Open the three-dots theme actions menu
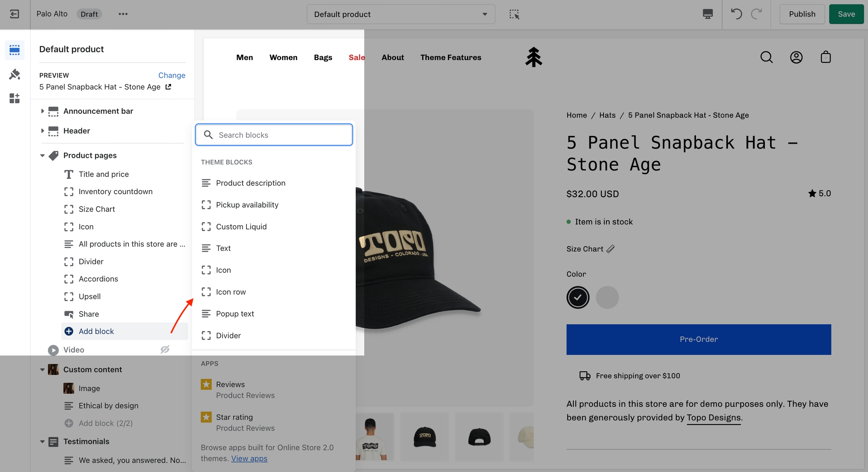868x472 pixels. click(123, 14)
